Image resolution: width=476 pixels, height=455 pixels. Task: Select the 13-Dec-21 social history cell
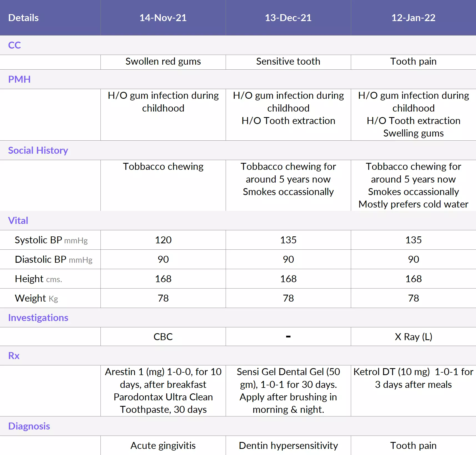point(288,185)
